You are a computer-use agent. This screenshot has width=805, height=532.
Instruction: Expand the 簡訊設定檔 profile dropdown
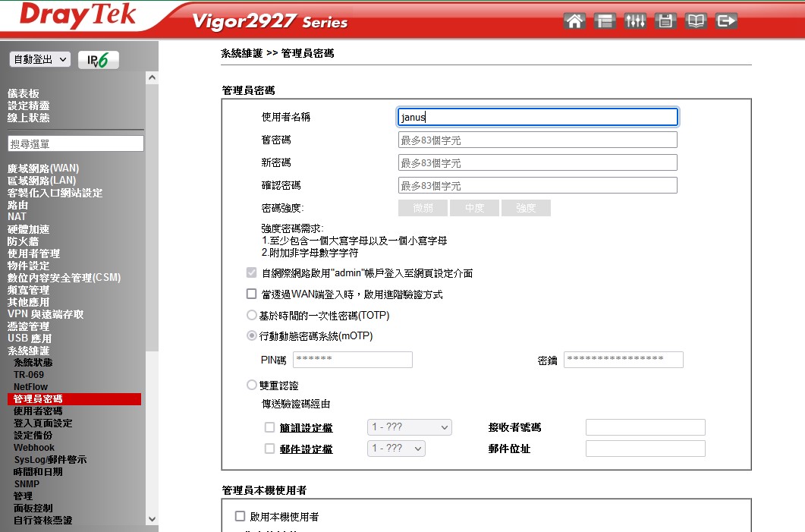pyautogui.click(x=409, y=427)
